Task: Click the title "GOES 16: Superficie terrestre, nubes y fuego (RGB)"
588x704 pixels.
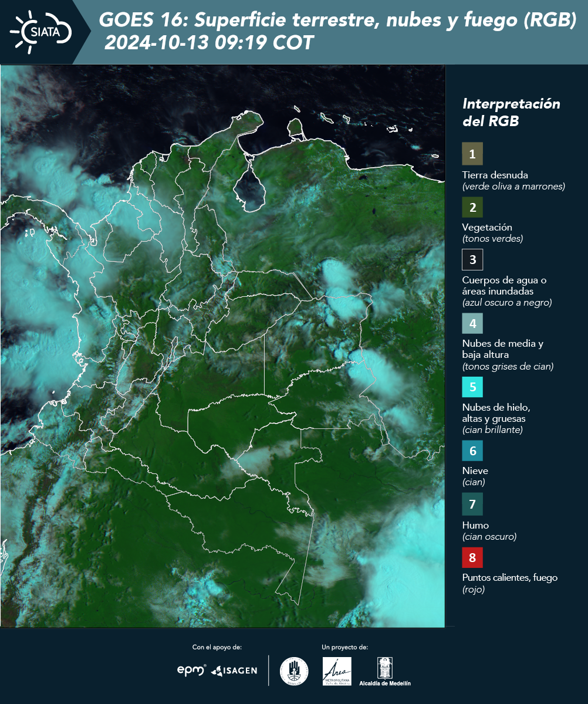Action: point(338,21)
